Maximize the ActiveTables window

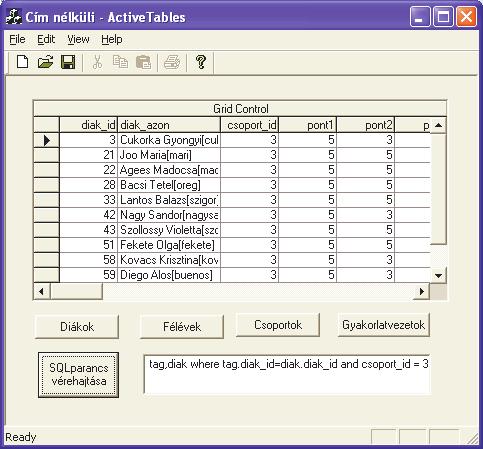[x=443, y=17]
